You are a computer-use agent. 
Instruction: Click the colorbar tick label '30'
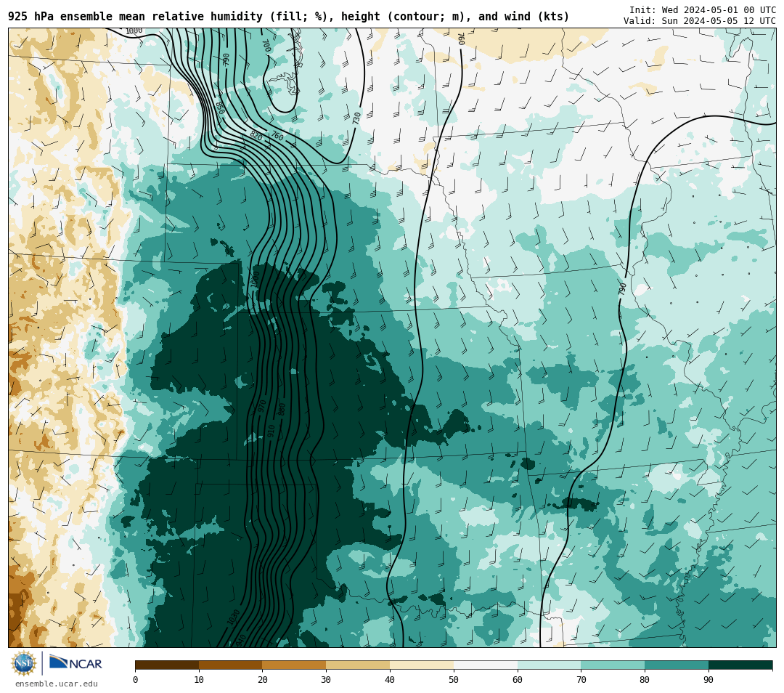pos(326,679)
